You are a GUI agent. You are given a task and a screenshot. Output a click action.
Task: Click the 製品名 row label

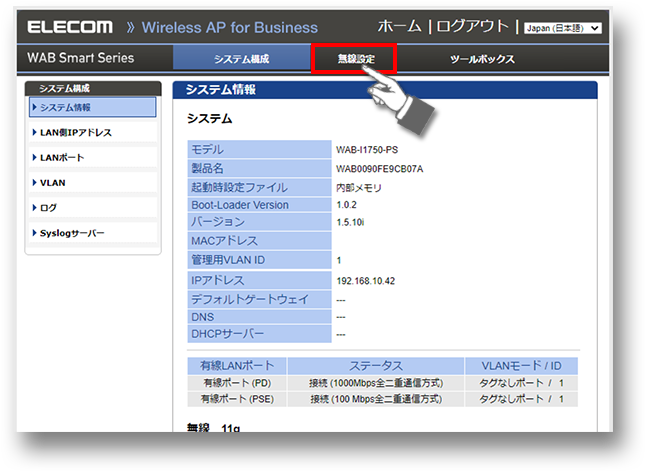[260, 168]
